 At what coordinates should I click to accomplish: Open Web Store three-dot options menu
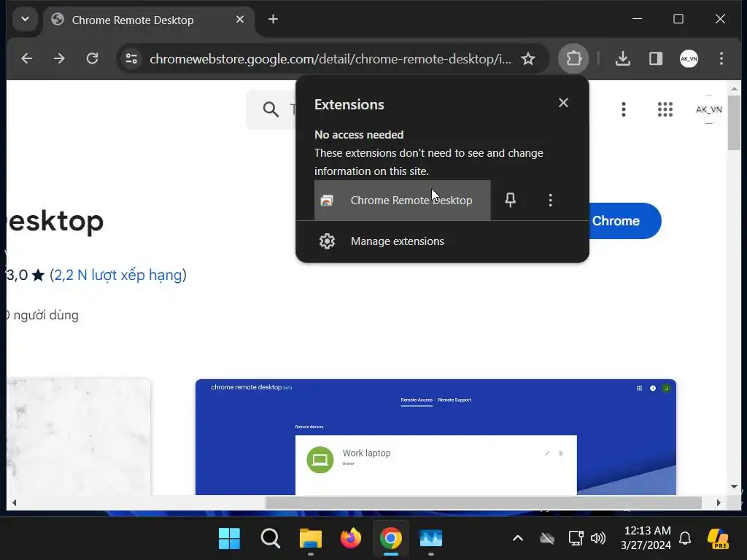624,109
